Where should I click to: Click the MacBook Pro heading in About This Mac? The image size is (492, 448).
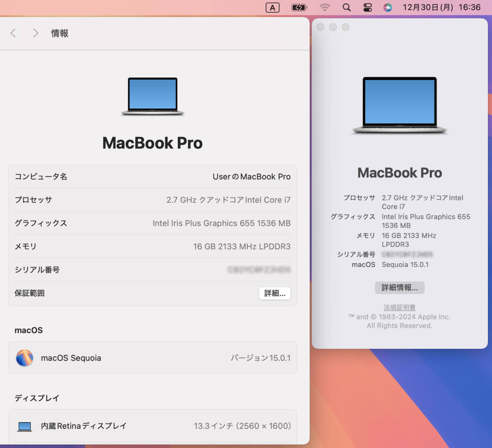click(400, 173)
